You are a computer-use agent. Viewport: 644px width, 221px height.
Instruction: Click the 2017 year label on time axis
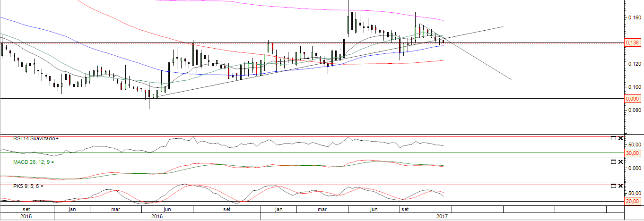point(442,216)
